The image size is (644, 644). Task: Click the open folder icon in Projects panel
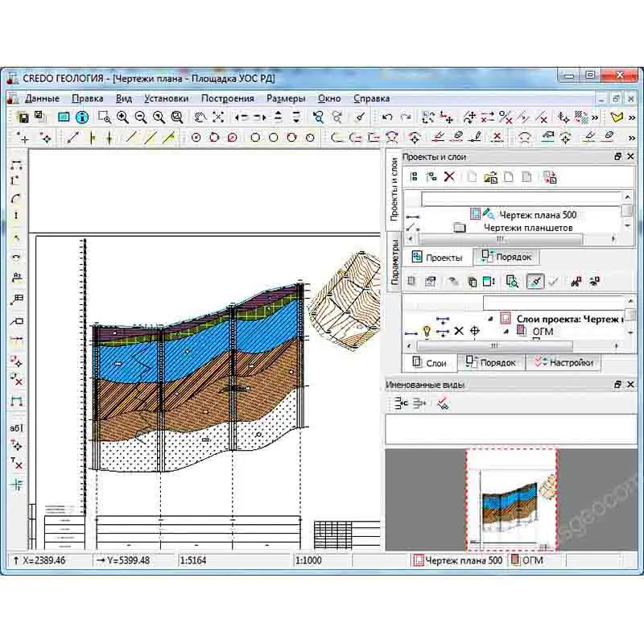pyautogui.click(x=490, y=176)
